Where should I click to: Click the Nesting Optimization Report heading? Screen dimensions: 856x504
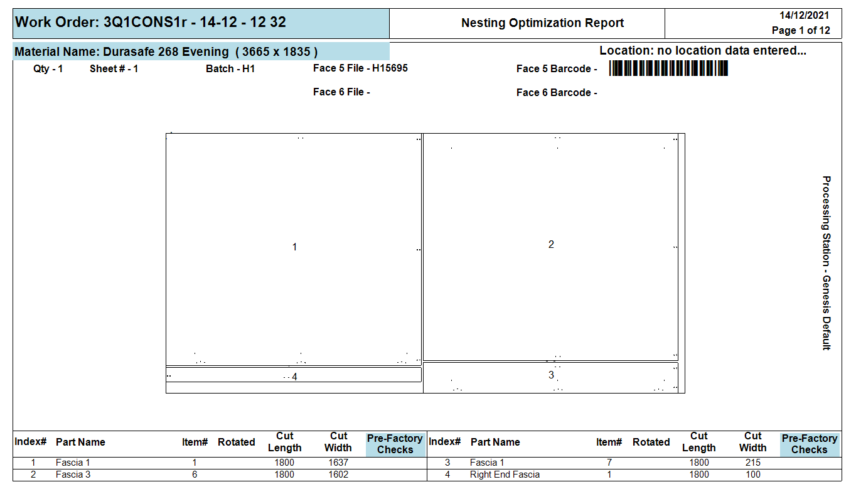(542, 23)
